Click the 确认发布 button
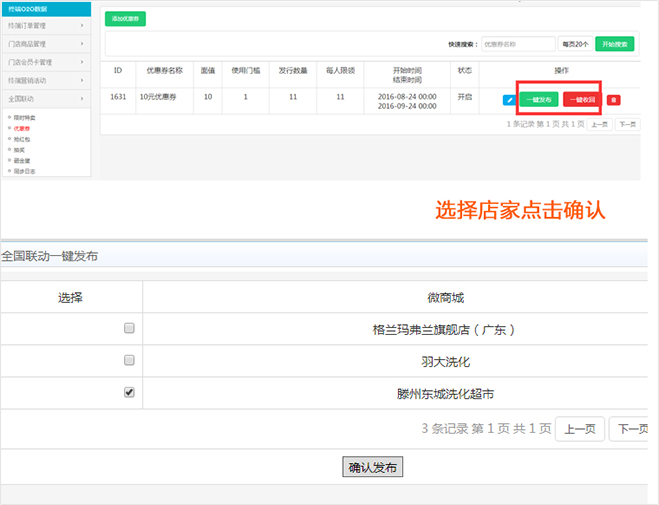Image resolution: width=659 pixels, height=505 pixels. (372, 467)
